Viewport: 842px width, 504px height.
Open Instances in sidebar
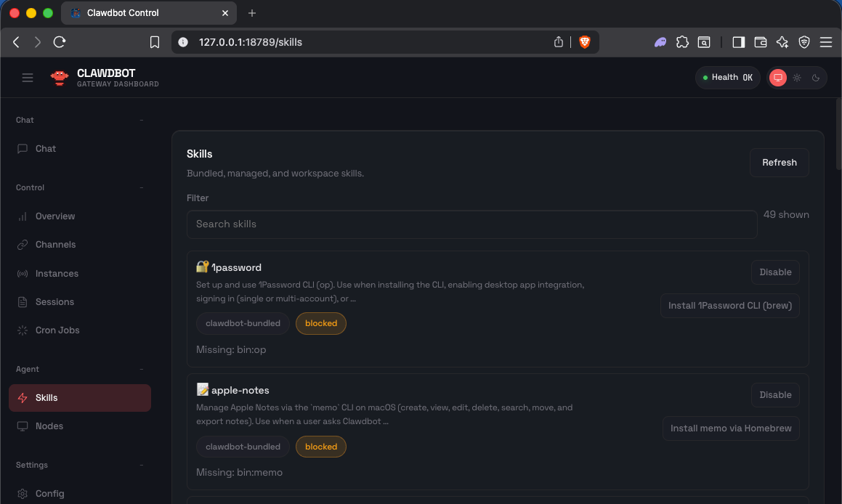tap(79, 274)
